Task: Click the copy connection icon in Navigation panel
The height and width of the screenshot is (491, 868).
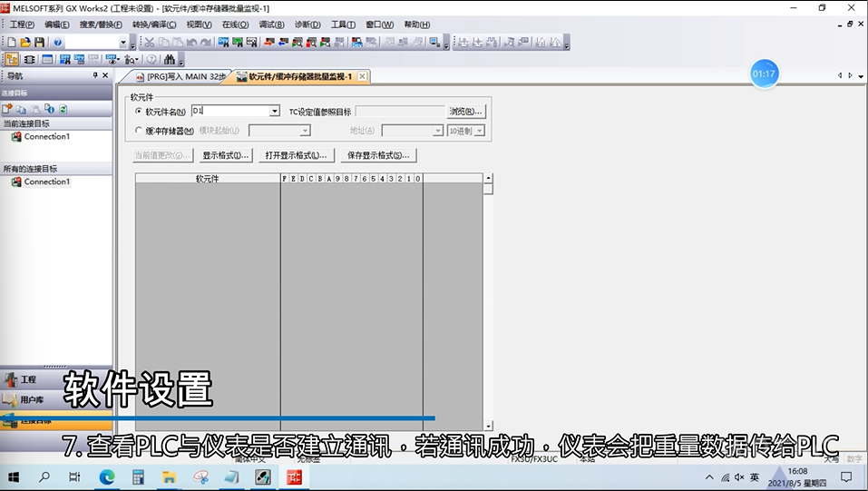Action: click(21, 109)
